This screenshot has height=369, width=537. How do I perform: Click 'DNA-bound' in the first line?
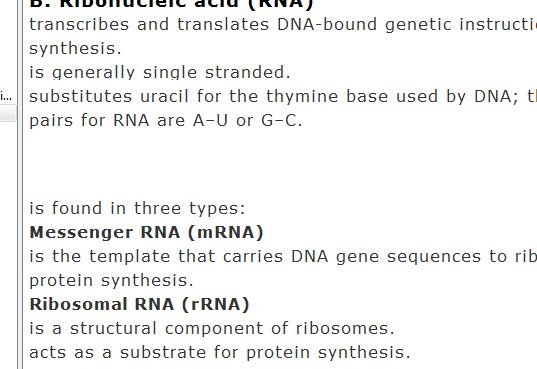327,24
